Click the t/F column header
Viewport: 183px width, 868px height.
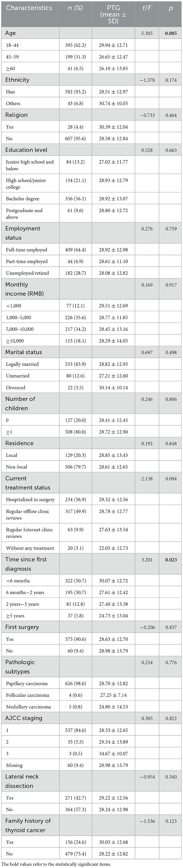click(147, 8)
